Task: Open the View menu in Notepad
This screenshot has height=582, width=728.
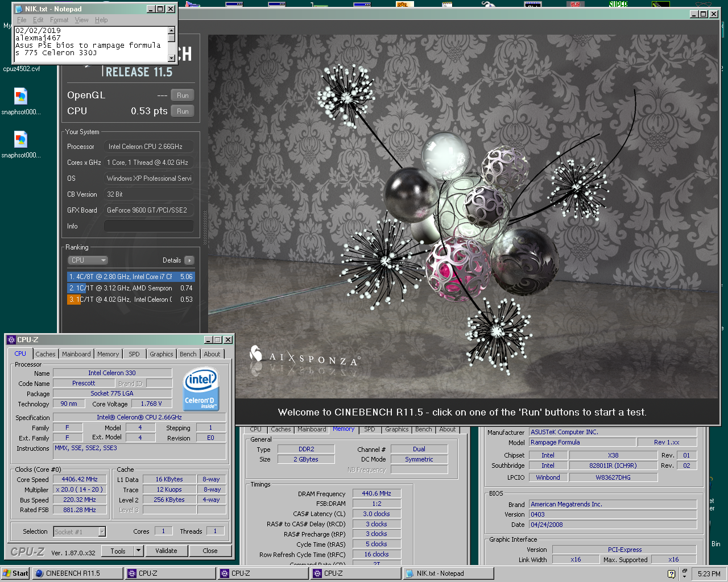Action: 82,20
